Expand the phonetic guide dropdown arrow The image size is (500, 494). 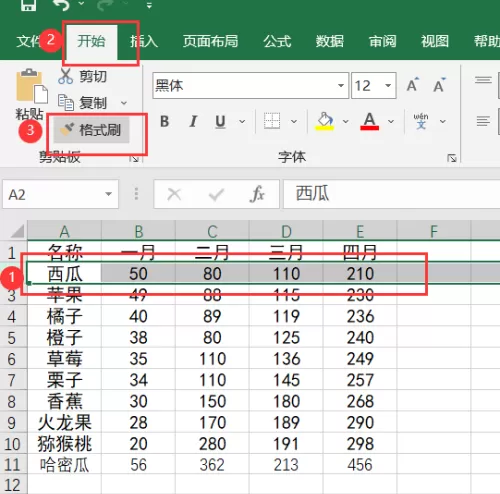(443, 122)
